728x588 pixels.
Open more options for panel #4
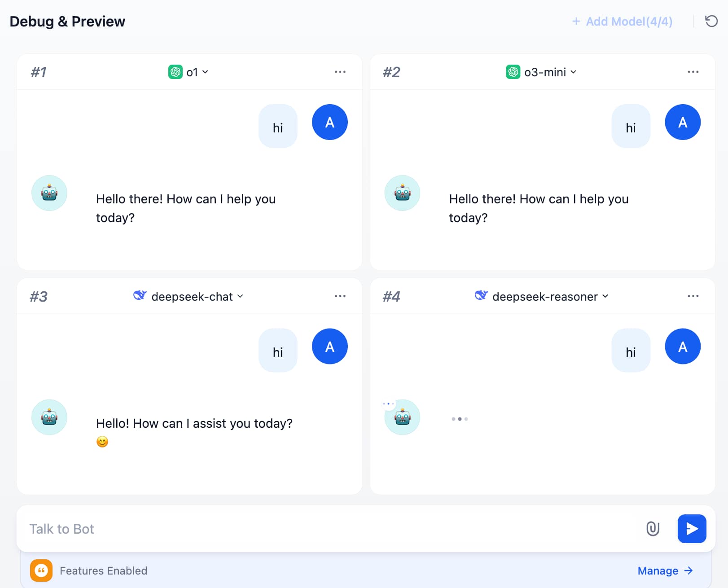[x=693, y=296]
